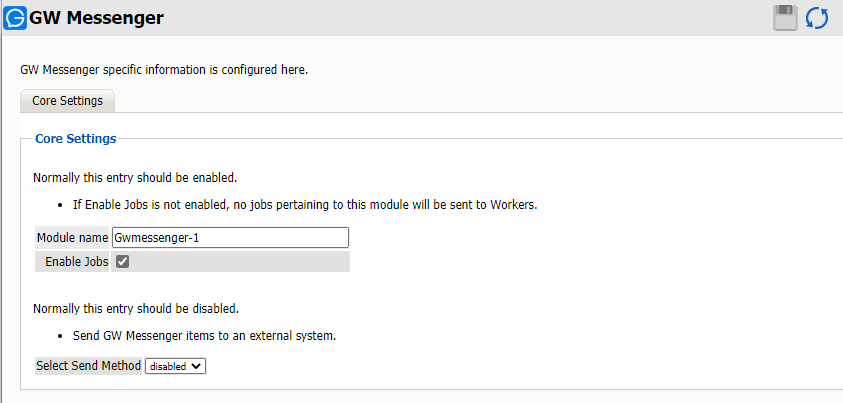
Task: Click the "specific information is configured here" description
Action: pyautogui.click(x=164, y=70)
